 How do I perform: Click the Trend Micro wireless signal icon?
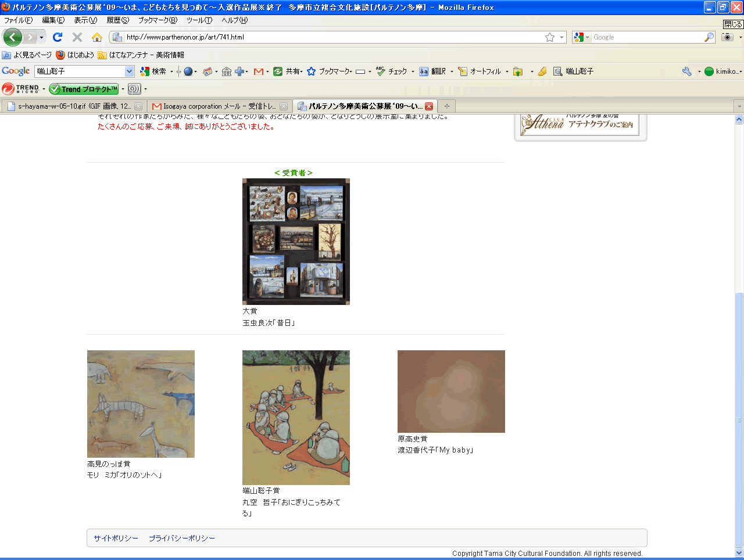134,89
